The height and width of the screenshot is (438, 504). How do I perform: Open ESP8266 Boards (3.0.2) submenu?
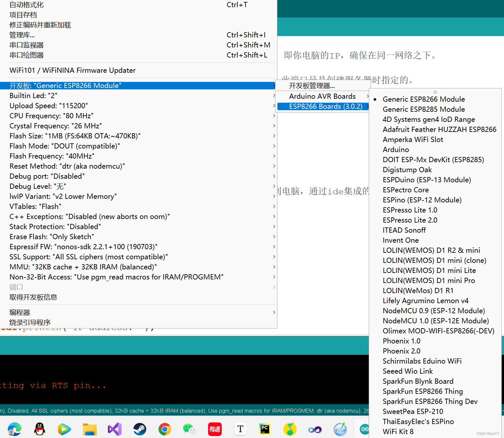tap(323, 106)
